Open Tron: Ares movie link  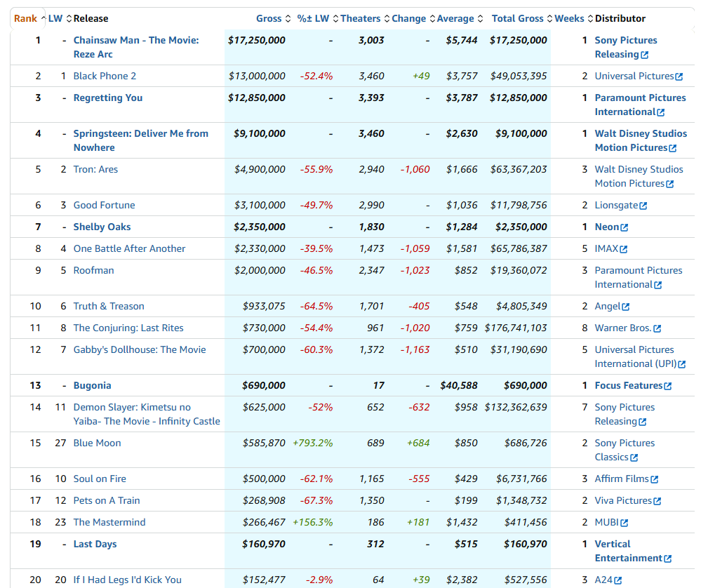click(95, 169)
